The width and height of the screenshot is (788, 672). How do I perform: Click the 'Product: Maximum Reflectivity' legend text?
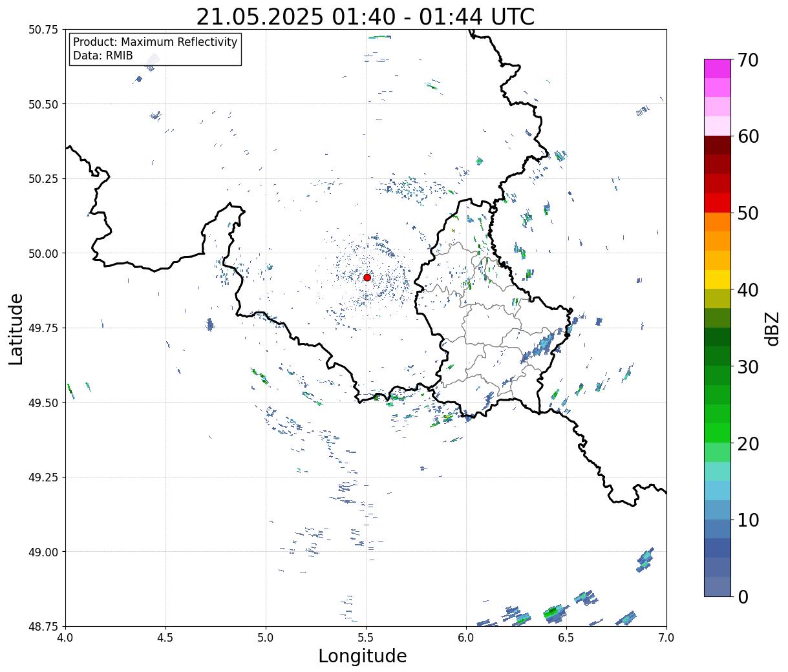click(x=155, y=42)
